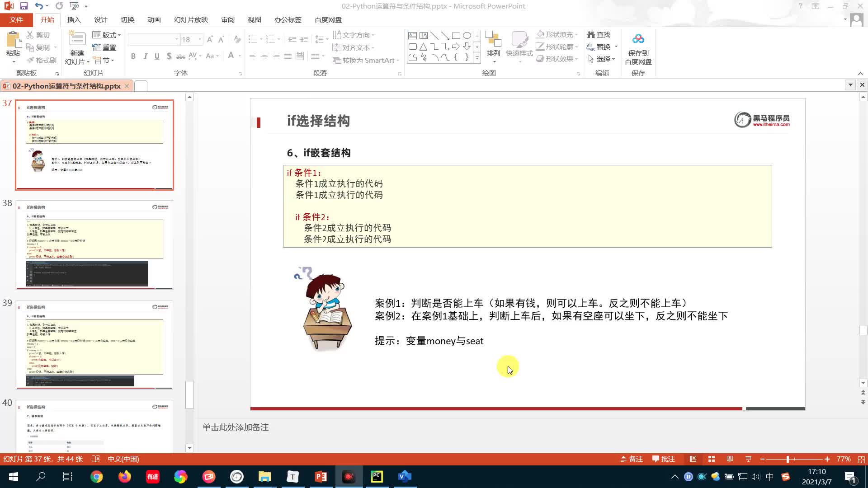Click the New Slide icon
This screenshot has height=488, width=868.
pos(77,39)
